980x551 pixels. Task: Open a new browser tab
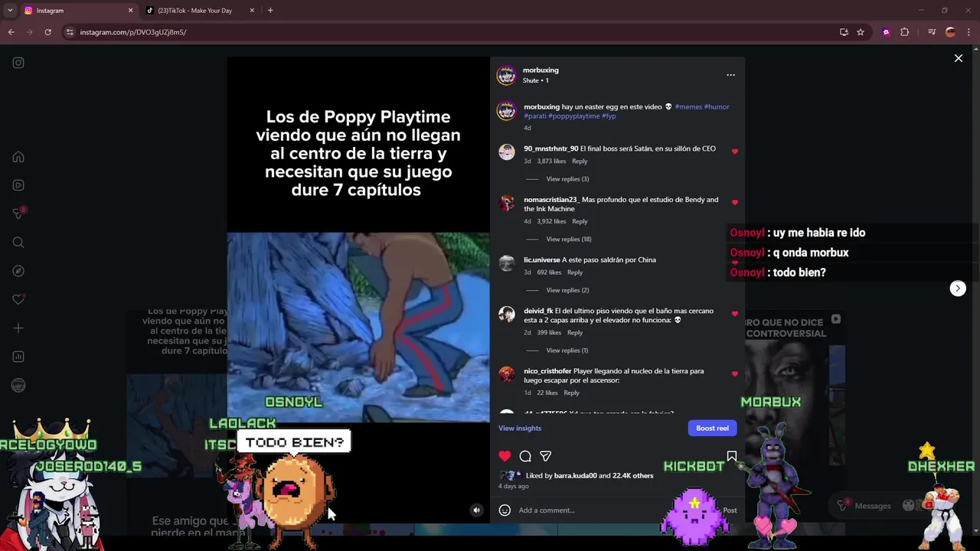tap(270, 11)
